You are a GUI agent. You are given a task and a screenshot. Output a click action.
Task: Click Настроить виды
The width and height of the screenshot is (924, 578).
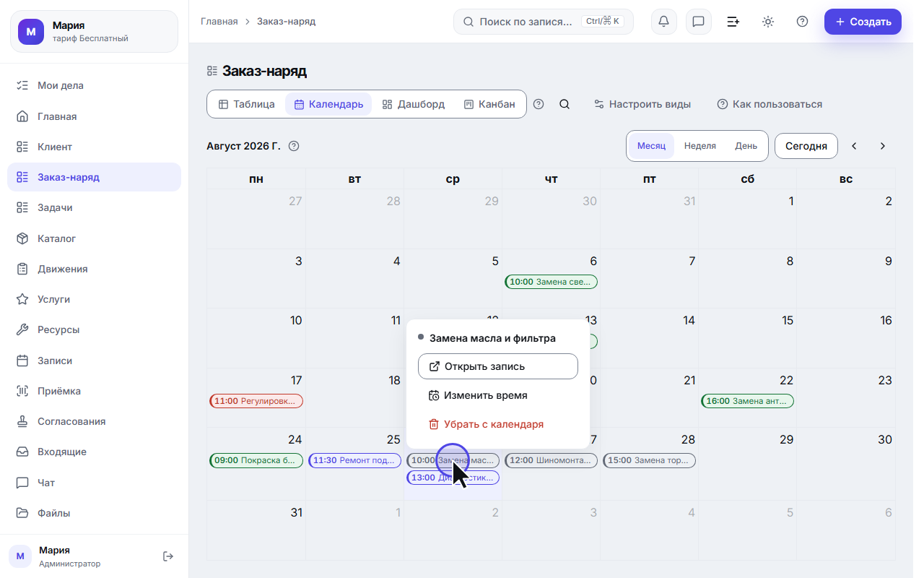[x=642, y=104]
